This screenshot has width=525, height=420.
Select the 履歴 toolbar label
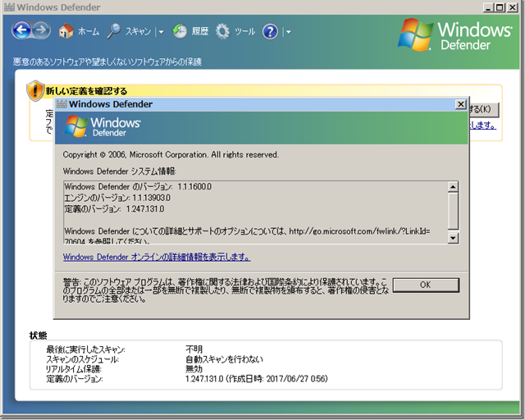200,31
